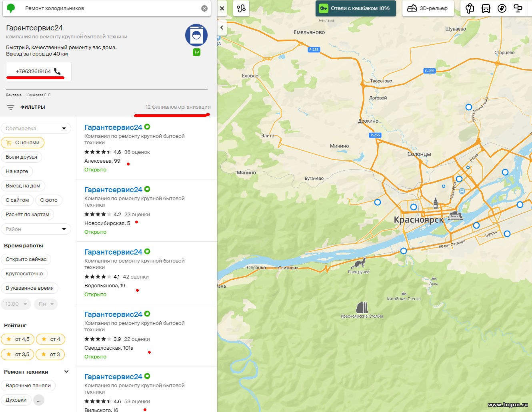Viewport: 532px width, 412px height.
Task: Click the Красноярские Столбы rock icon on map
Action: click(362, 307)
